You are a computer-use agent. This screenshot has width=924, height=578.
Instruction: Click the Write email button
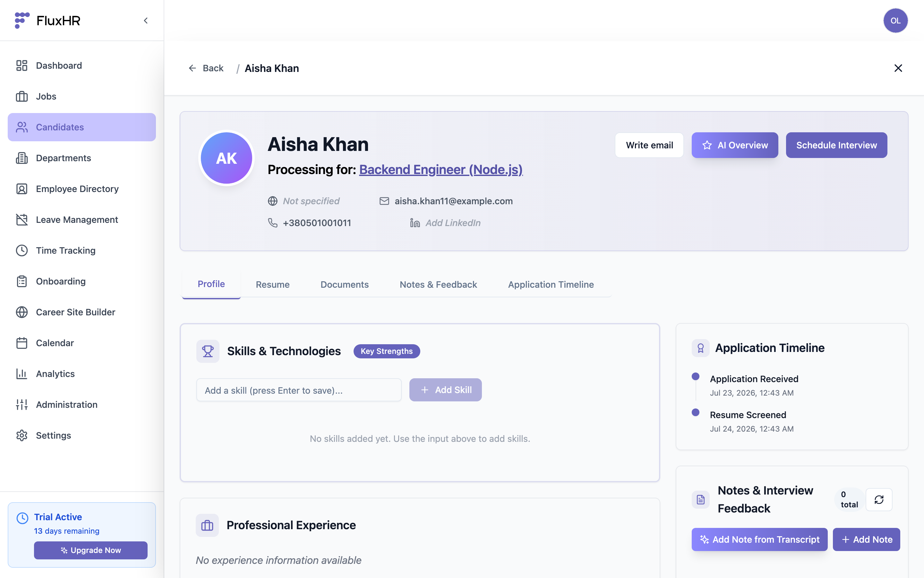(x=649, y=145)
